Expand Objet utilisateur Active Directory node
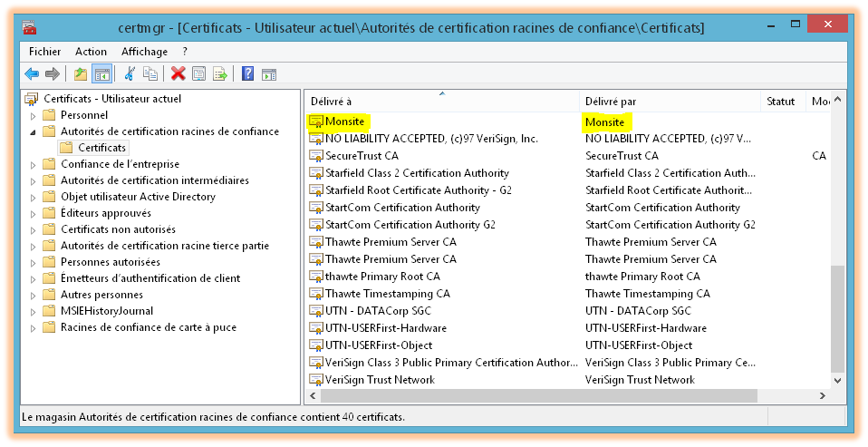Screen dimensions: 868x447 [x=34, y=197]
